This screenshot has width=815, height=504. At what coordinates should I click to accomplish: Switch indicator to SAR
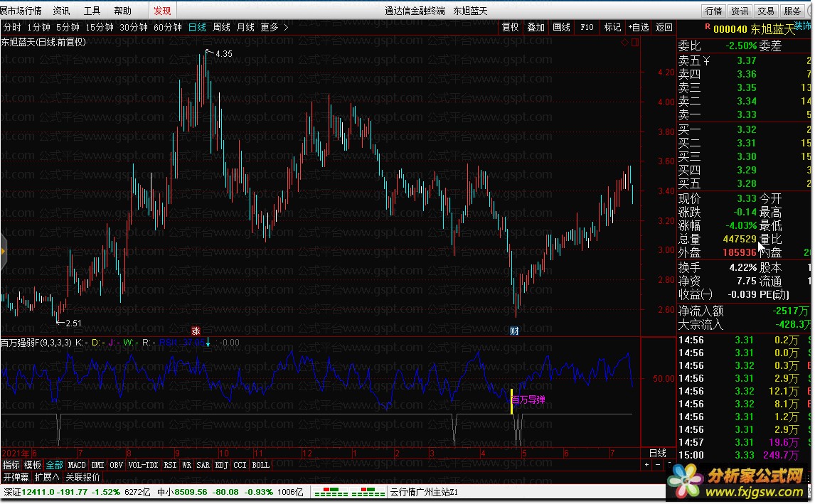coord(203,464)
